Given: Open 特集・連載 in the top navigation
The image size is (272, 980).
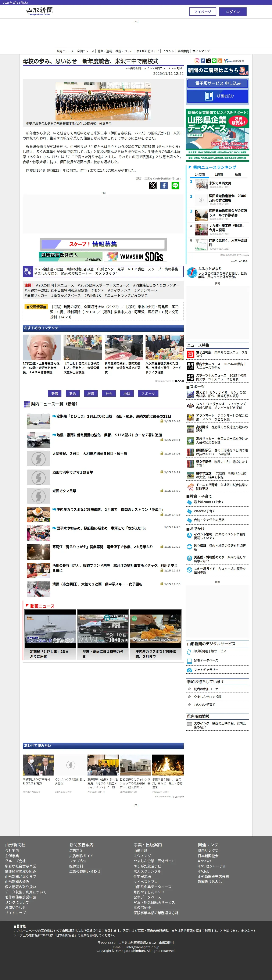Looking at the screenshot, I should (x=105, y=51).
